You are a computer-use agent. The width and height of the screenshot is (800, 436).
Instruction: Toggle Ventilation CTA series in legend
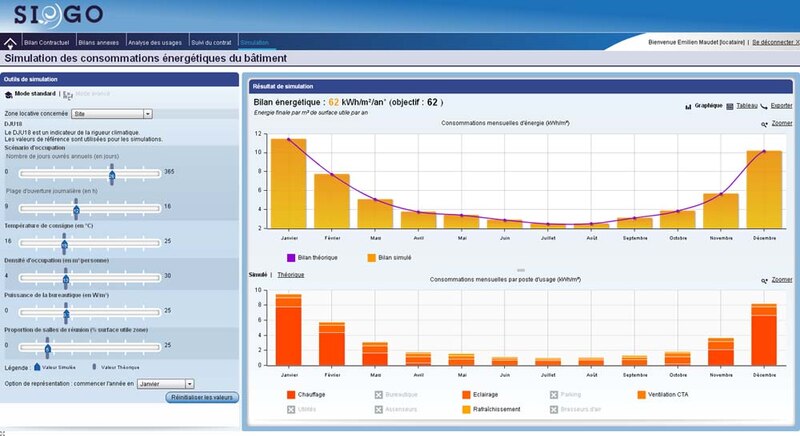point(641,395)
